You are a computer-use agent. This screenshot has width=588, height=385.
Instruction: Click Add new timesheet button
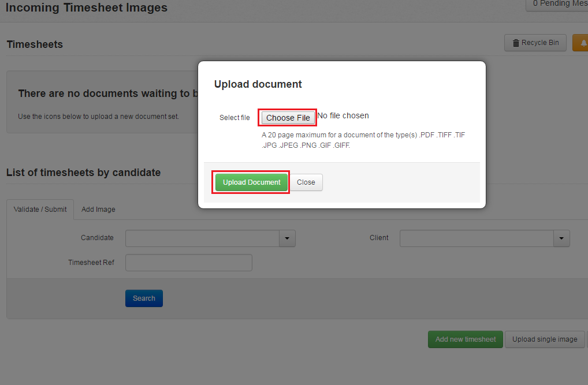pos(466,339)
